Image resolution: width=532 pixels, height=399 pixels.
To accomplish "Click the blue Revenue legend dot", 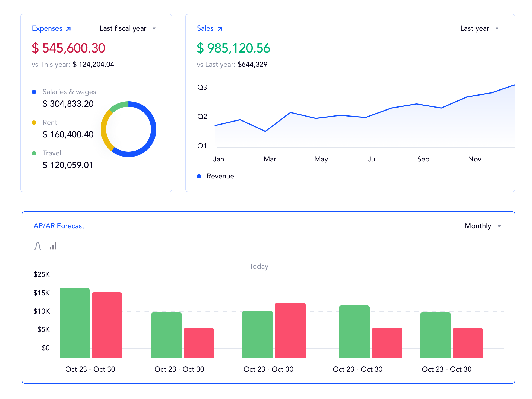I will [199, 176].
